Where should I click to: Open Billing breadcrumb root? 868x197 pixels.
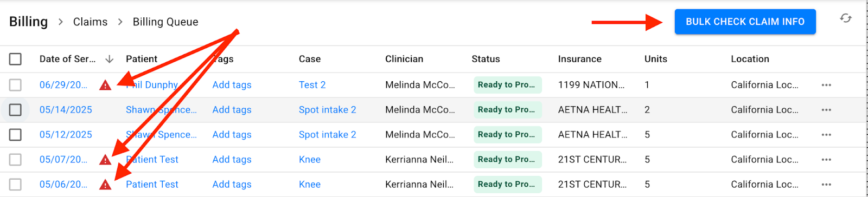(x=28, y=22)
